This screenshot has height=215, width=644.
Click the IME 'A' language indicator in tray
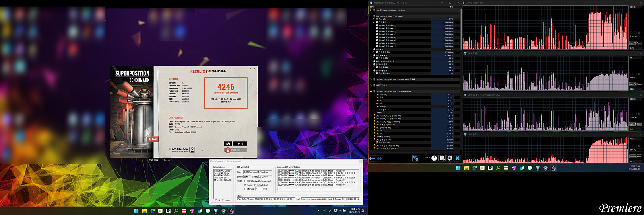pyautogui.click(x=330, y=211)
